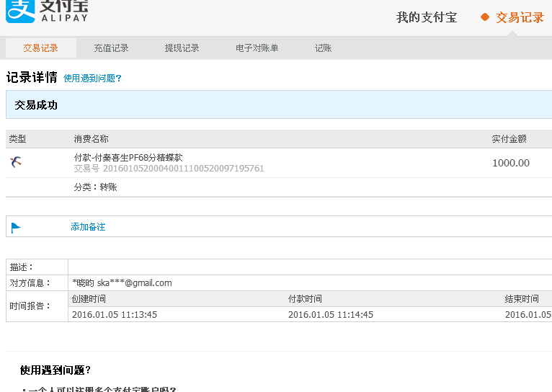552x392 pixels.
Task: Click the 使用遇到问题? link beside 记录详情
Action: pos(92,79)
